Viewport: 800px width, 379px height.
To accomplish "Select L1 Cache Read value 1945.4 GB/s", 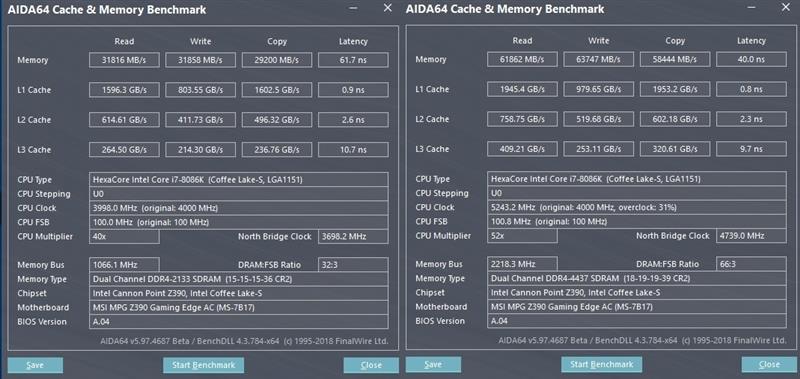I will [522, 89].
